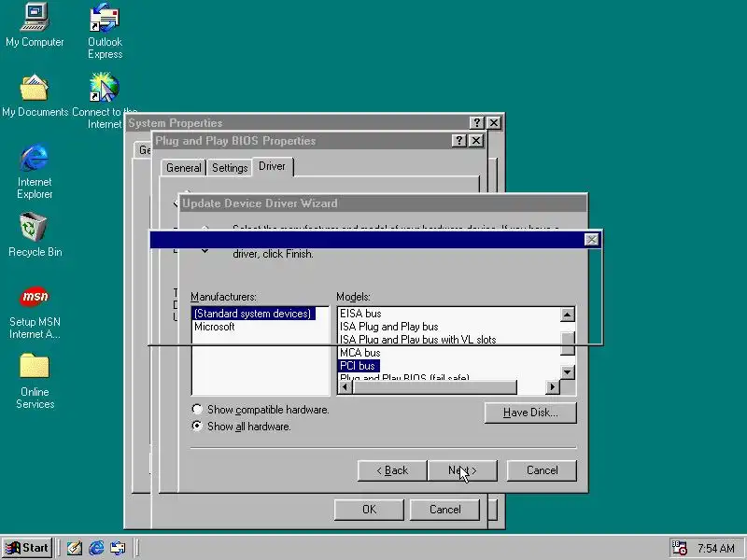This screenshot has width=747, height=560.
Task: Click the Models horizontal scrollbar thumb
Action: (x=434, y=387)
